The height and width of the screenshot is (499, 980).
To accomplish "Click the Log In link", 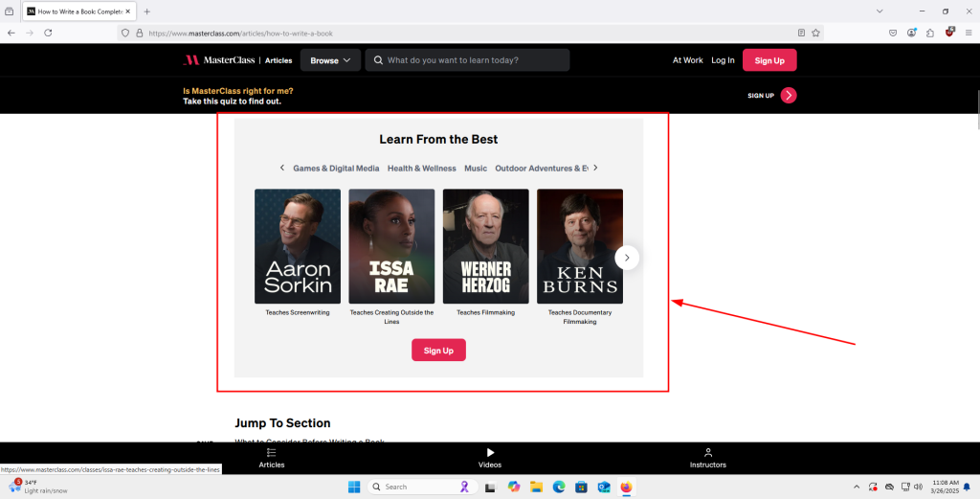I will pyautogui.click(x=723, y=60).
